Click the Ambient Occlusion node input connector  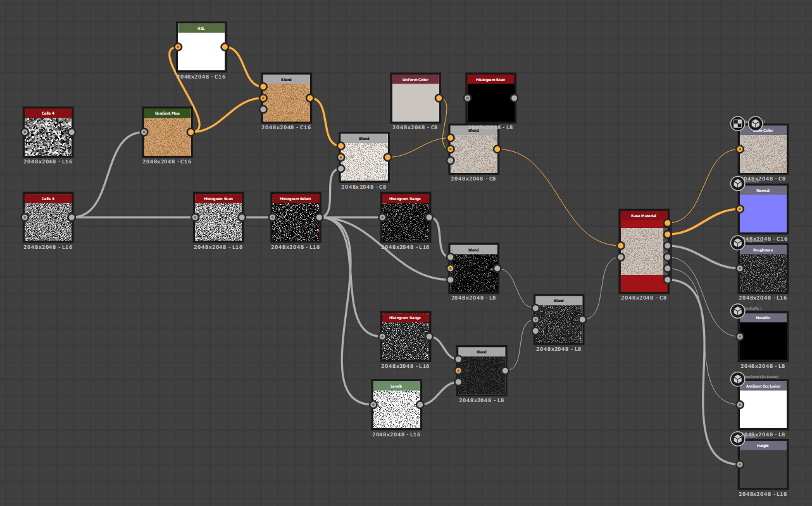[x=740, y=404]
